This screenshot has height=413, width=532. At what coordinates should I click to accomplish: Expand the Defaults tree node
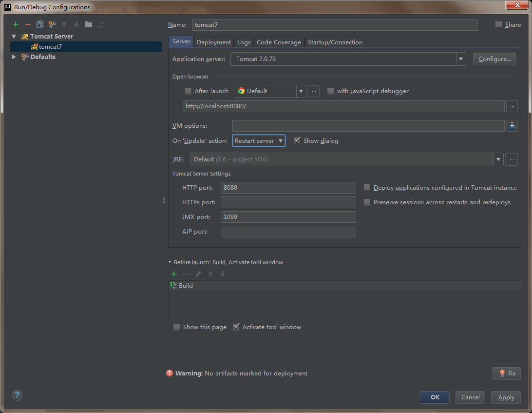(14, 57)
